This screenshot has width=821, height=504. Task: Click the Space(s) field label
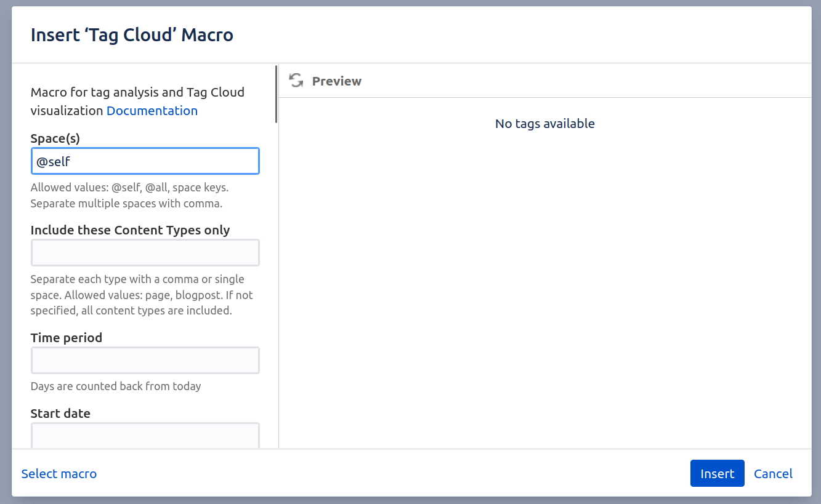[x=55, y=138]
